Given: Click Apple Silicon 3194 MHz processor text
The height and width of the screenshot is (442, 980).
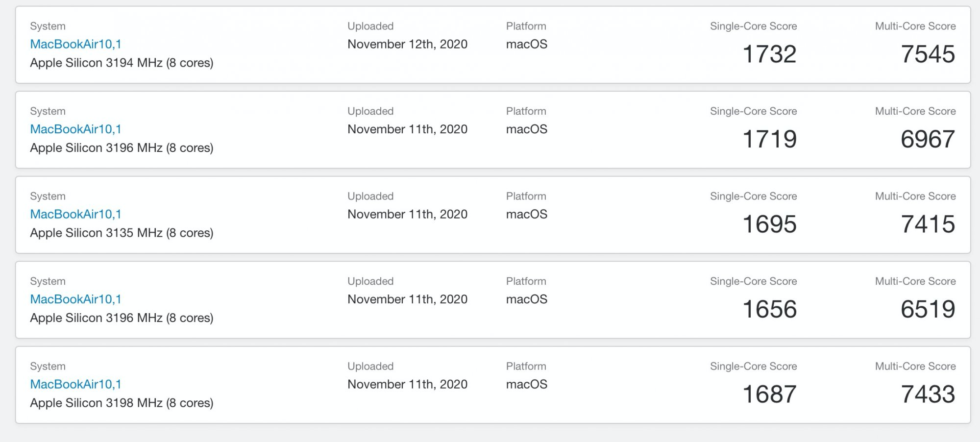Looking at the screenshot, I should pos(122,63).
